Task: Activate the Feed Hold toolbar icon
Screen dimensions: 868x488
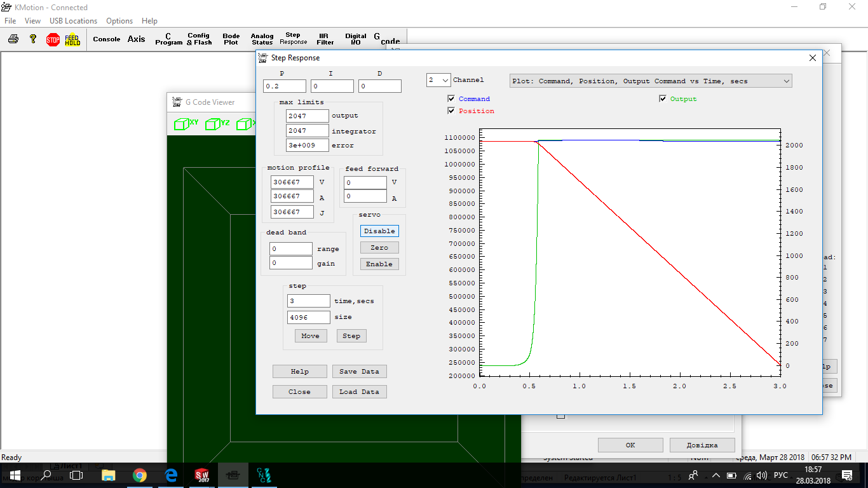Action: tap(72, 40)
